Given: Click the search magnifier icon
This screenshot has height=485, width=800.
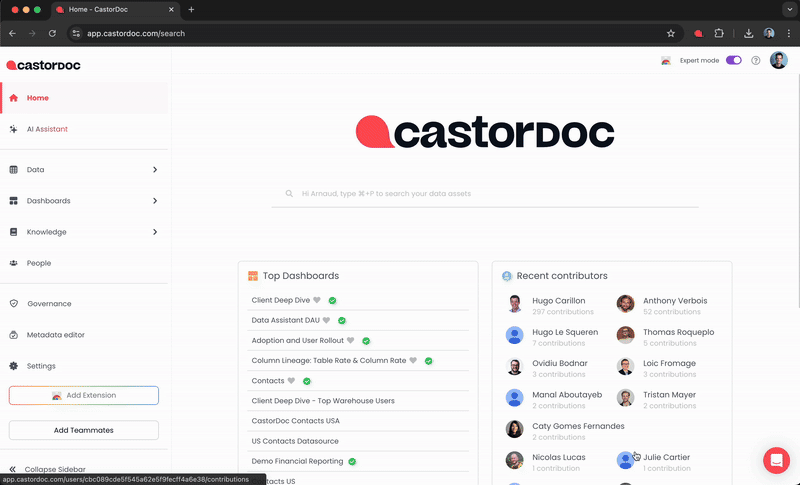Looking at the screenshot, I should pos(289,194).
